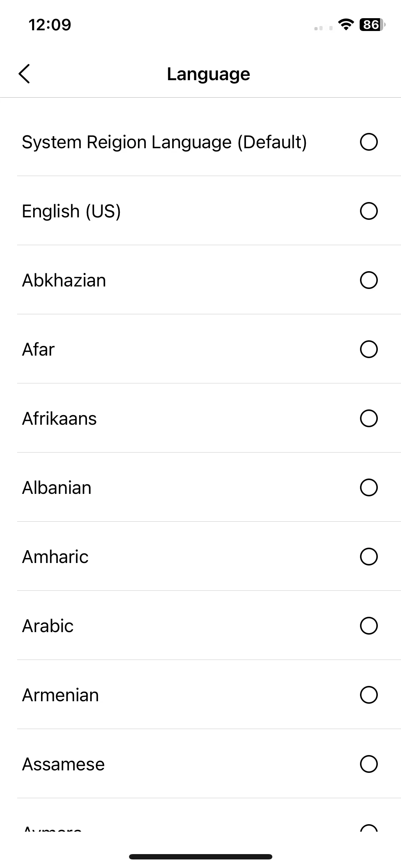Tap the home indicator bar
This screenshot has width=401, height=868.
coord(200,857)
